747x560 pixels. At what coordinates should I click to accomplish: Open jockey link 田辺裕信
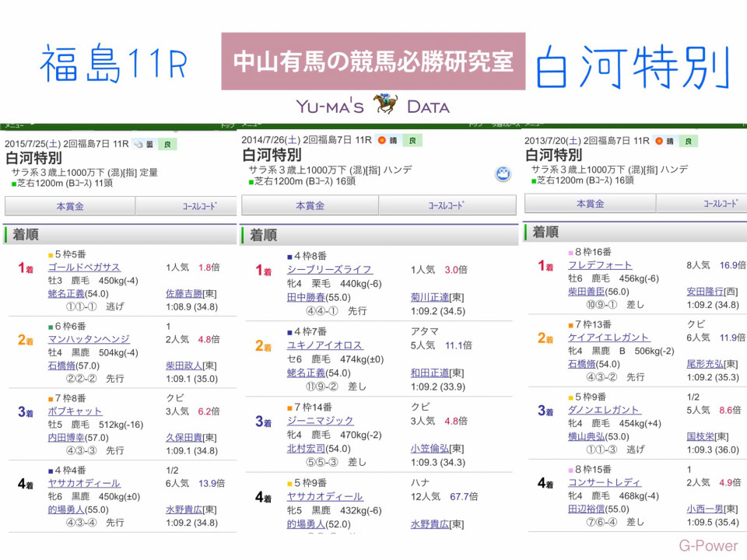pos(587,509)
